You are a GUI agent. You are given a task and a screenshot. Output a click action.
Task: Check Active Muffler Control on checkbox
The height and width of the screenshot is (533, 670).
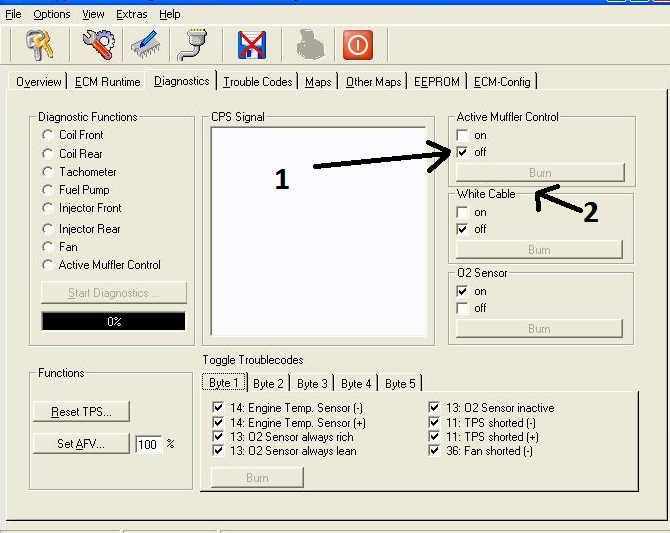pyautogui.click(x=462, y=135)
